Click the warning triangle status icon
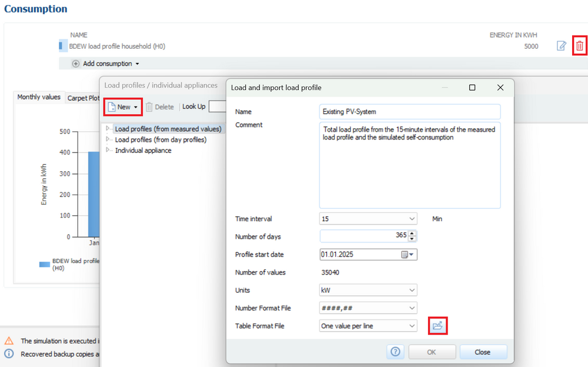The height and width of the screenshot is (367, 588). tap(9, 341)
